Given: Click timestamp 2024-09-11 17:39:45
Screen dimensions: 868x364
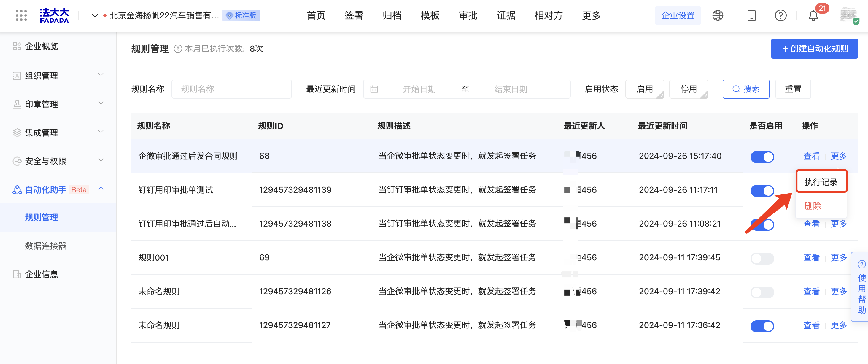Looking at the screenshot, I should pos(680,258).
